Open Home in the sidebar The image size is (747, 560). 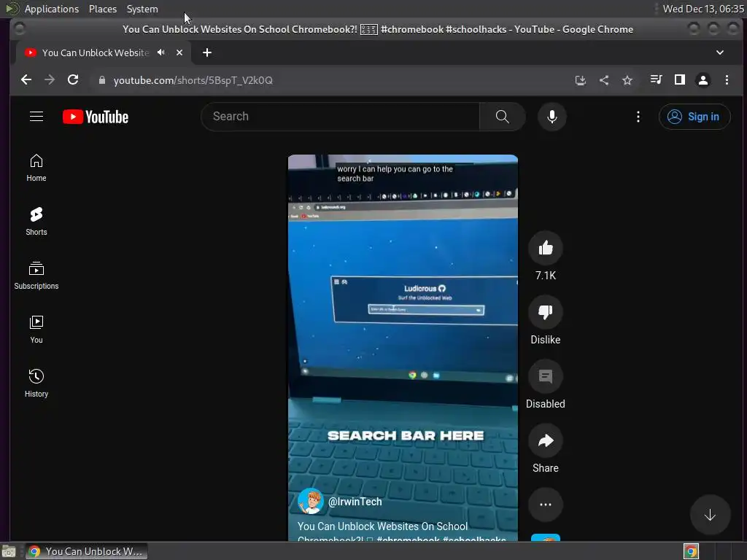pyautogui.click(x=36, y=168)
